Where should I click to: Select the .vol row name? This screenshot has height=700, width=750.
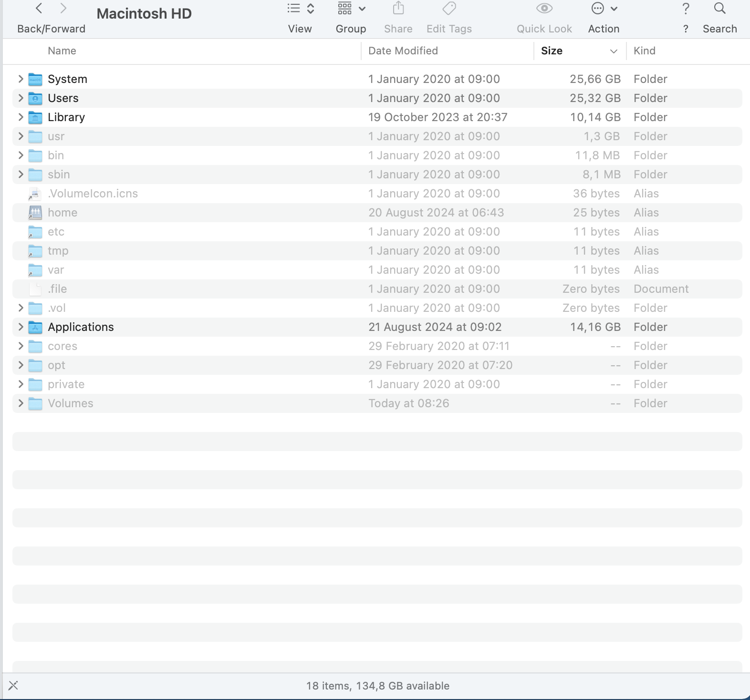57,308
